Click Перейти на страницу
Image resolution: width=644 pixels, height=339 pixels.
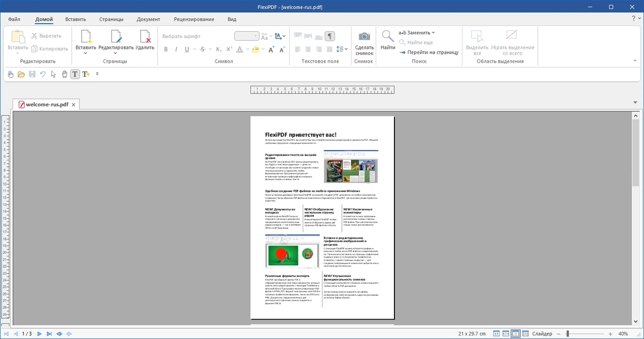point(429,52)
